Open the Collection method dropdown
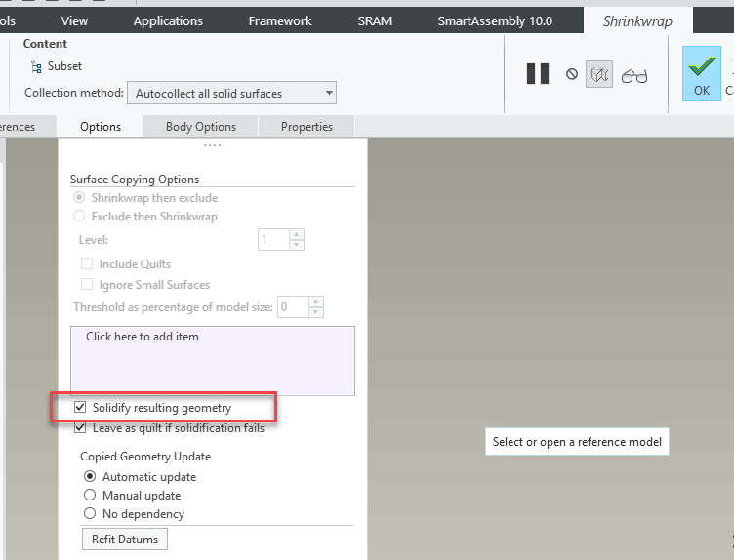734x560 pixels. 231,93
